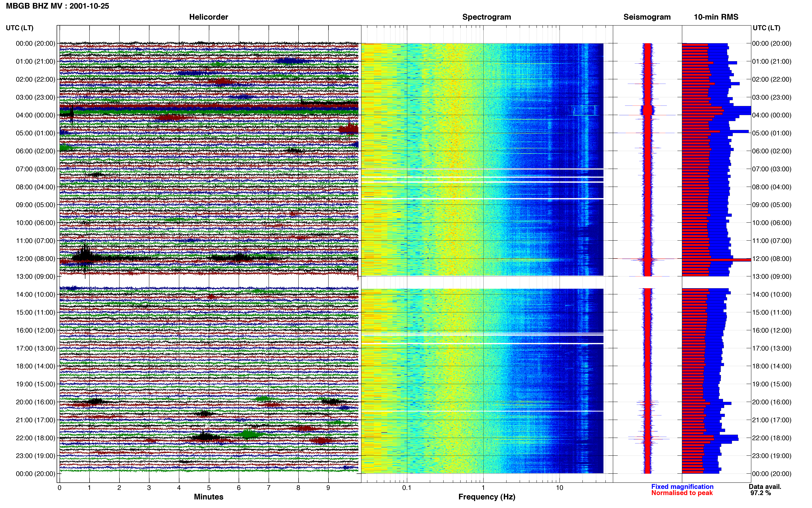Click the 1 tick on the frequency axis
The width and height of the screenshot is (812, 508).
(x=483, y=488)
